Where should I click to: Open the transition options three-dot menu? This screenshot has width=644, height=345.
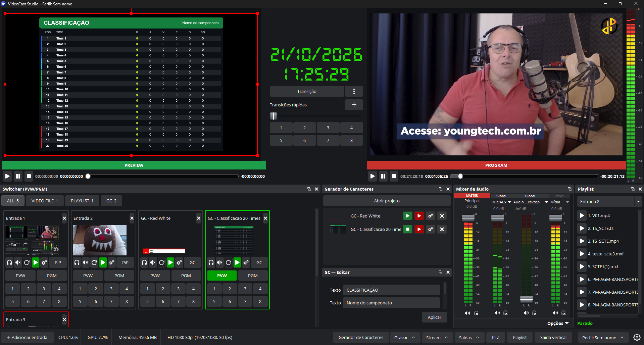(354, 91)
